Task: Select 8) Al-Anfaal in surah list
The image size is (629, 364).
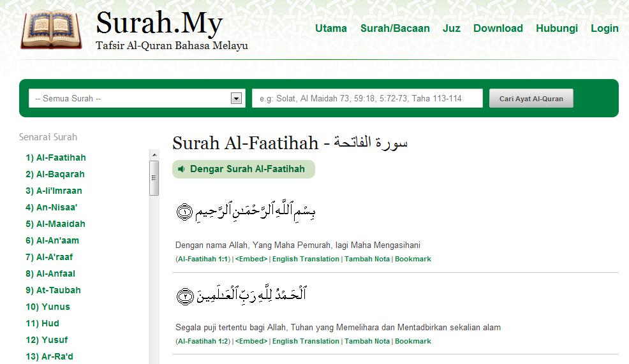Action: pyautogui.click(x=50, y=274)
